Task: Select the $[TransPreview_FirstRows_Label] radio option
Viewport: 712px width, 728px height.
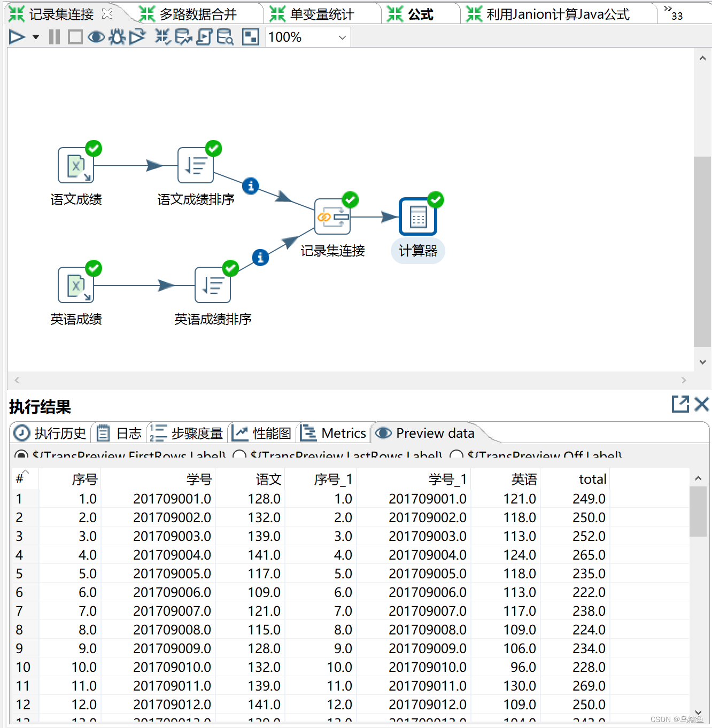Action: tap(21, 456)
